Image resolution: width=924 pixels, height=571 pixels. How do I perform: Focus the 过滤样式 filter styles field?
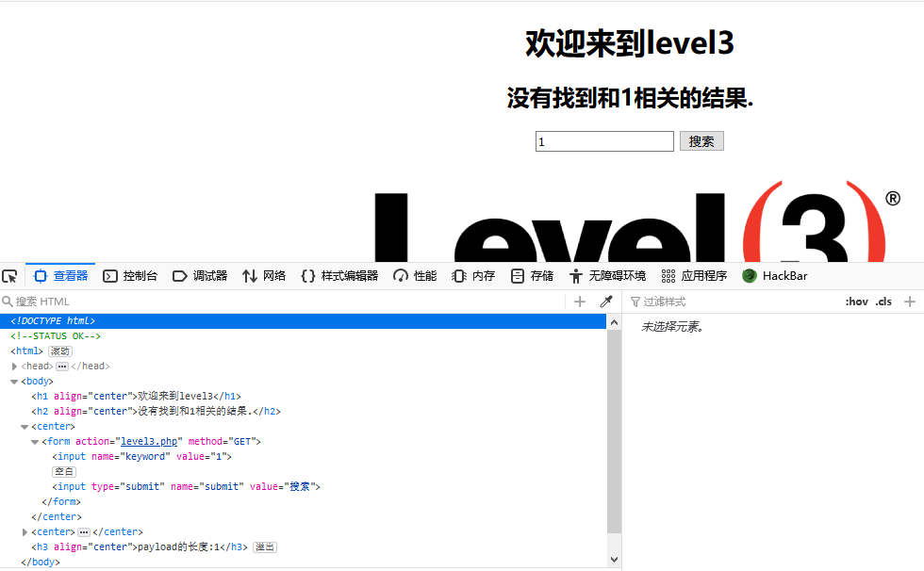(734, 302)
